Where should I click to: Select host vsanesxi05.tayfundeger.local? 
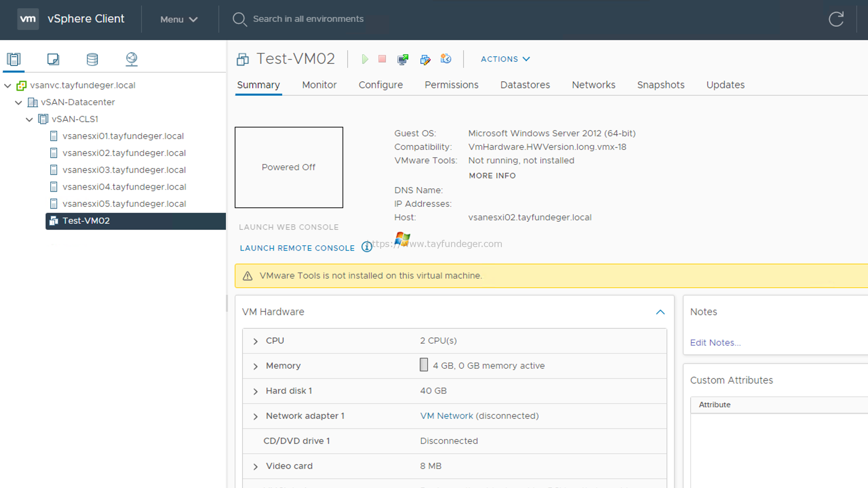coord(124,204)
